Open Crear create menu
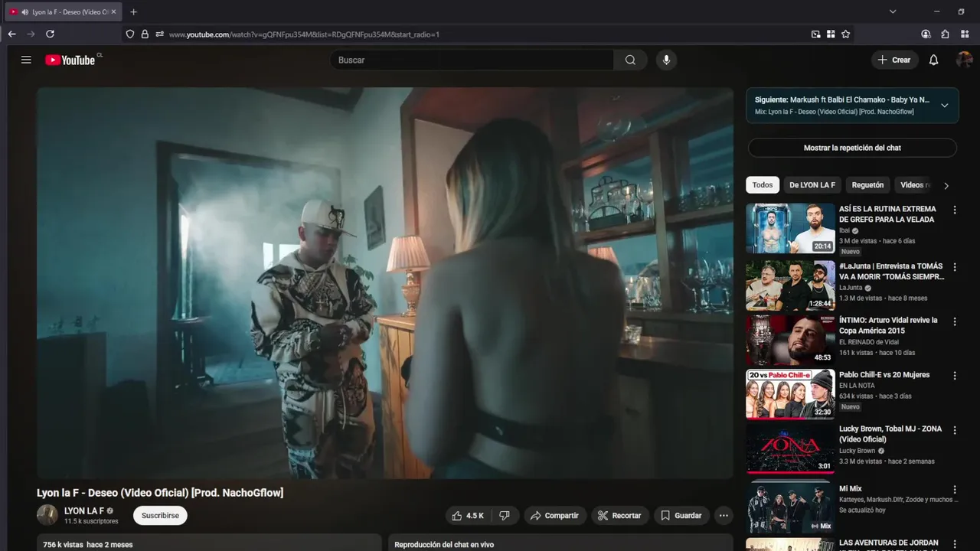This screenshot has width=980, height=551. tap(894, 60)
